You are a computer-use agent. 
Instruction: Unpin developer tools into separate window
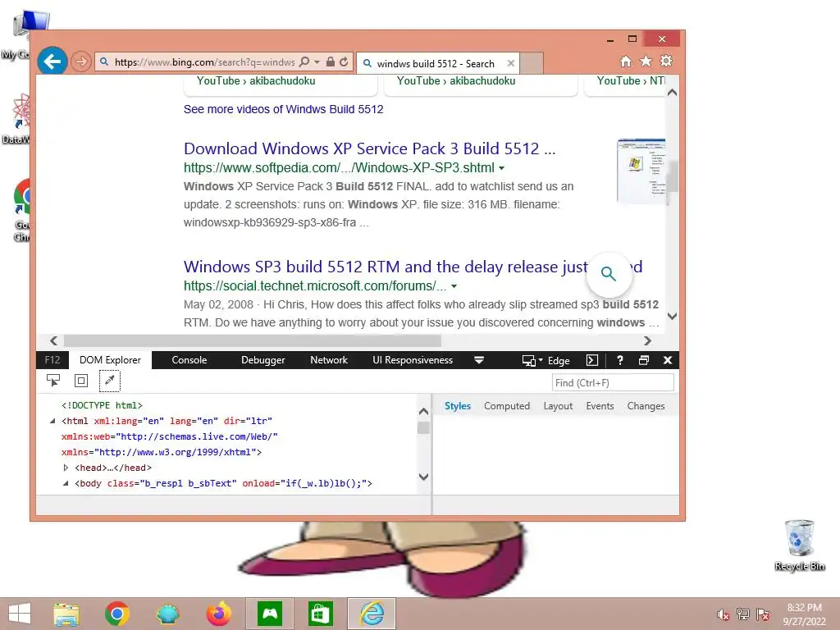tap(644, 361)
